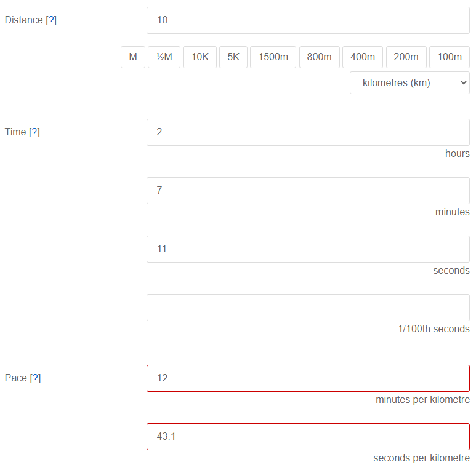Open the Distance help [?] link
476x470 pixels.
(51, 20)
